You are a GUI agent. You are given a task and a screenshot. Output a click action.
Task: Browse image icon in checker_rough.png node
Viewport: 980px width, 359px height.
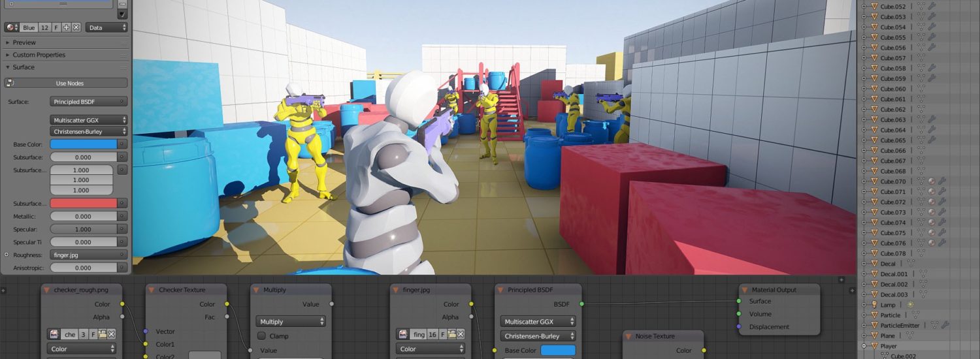coord(54,334)
